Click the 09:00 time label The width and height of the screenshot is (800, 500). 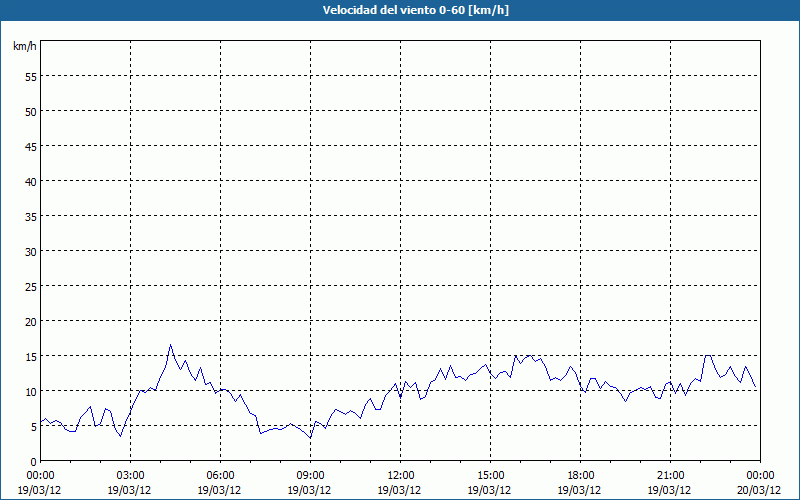(x=310, y=476)
